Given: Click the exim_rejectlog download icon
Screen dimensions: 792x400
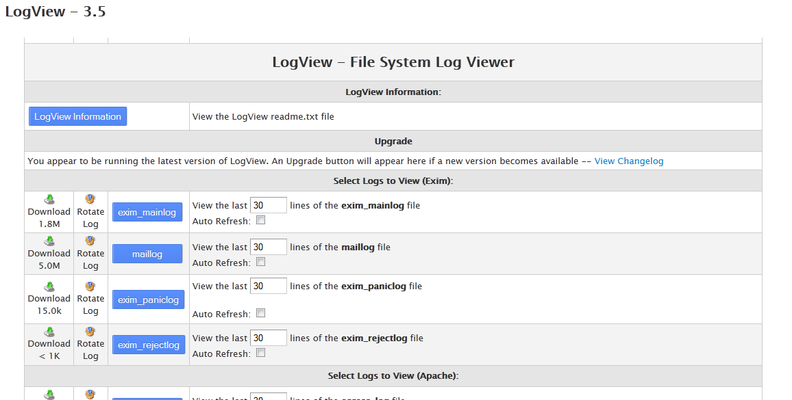Looking at the screenshot, I should tap(49, 331).
